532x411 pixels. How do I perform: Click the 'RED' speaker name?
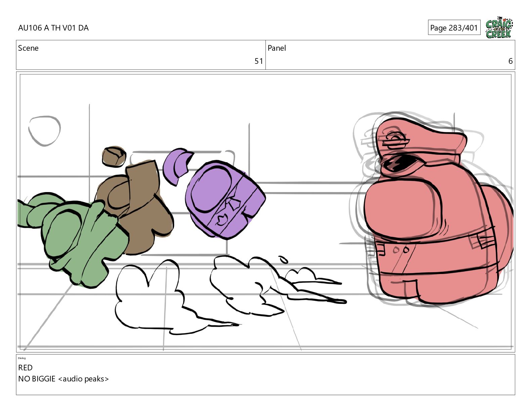pos(26,368)
